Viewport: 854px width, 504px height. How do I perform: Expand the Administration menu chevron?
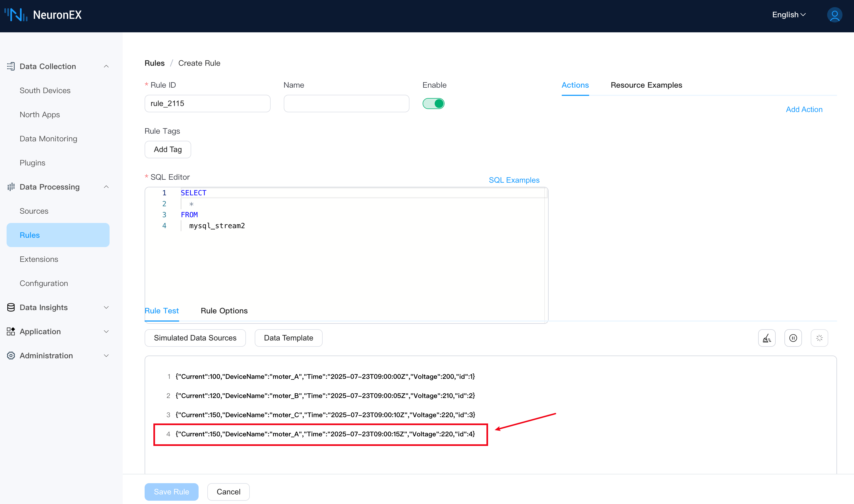tap(106, 356)
